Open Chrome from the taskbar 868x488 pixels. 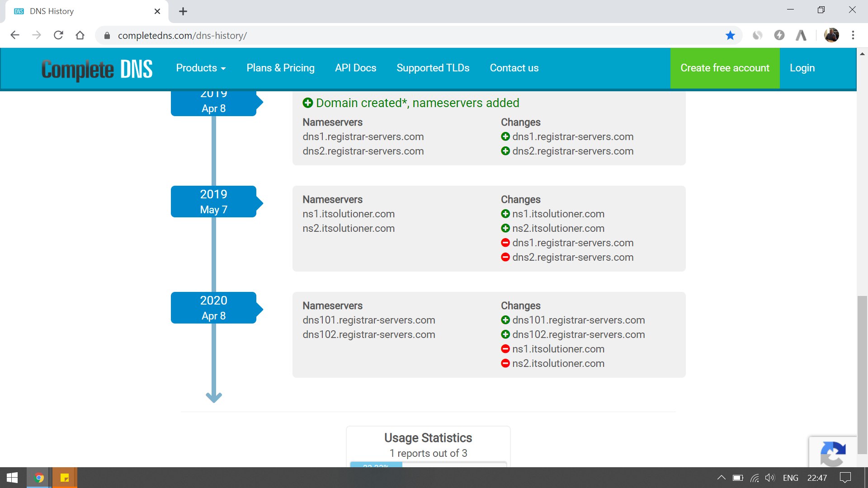39,478
